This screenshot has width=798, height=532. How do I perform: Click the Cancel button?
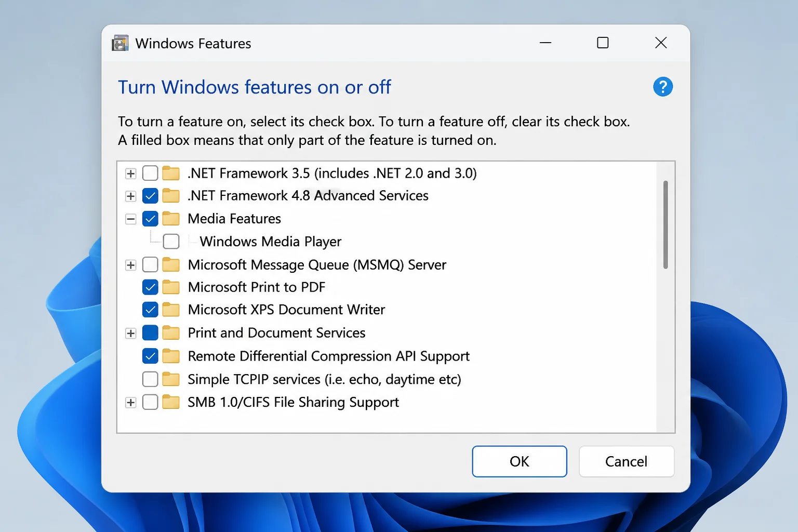(x=627, y=461)
